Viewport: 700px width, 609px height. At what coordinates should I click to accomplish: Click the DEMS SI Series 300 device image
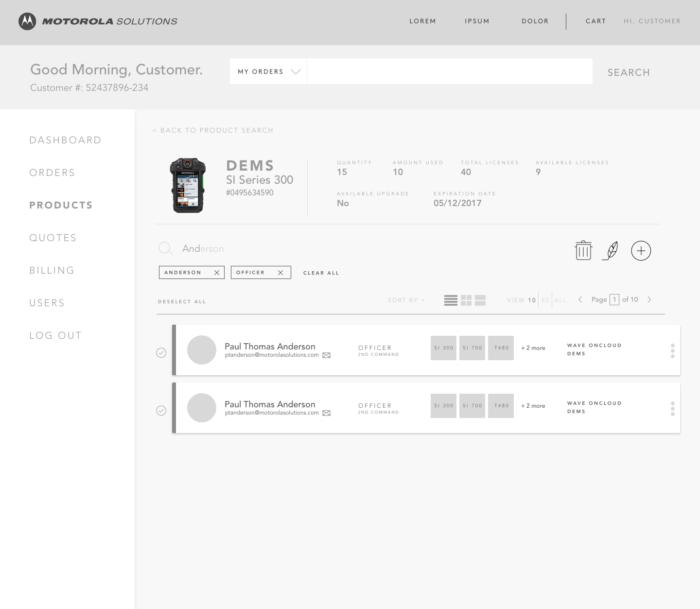point(188,185)
